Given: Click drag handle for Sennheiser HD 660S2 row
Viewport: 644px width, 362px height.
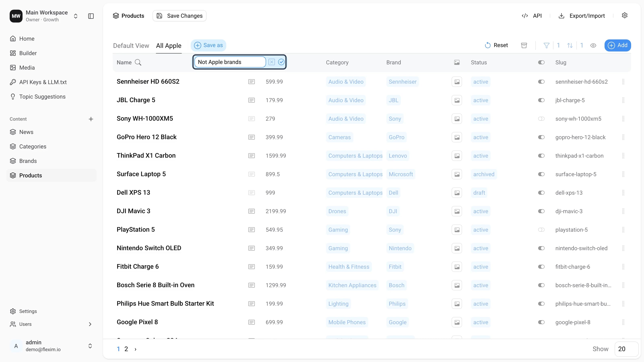Looking at the screenshot, I should point(623,82).
